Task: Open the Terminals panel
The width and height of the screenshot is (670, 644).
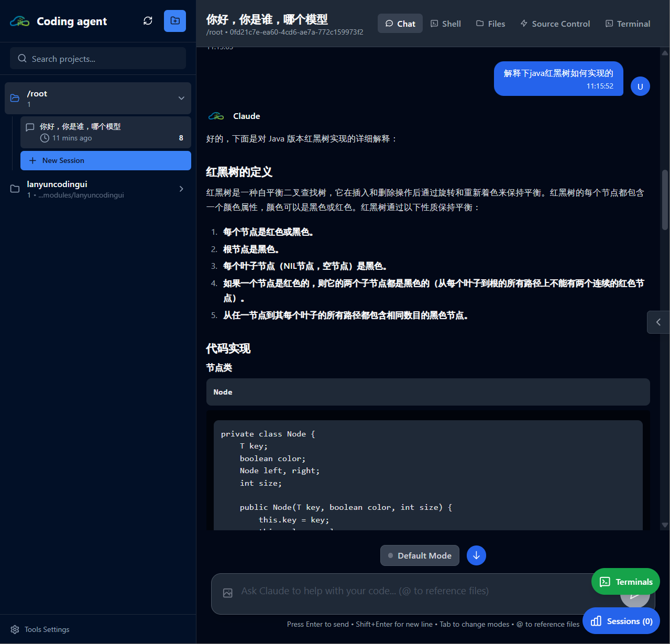Action: tap(625, 582)
